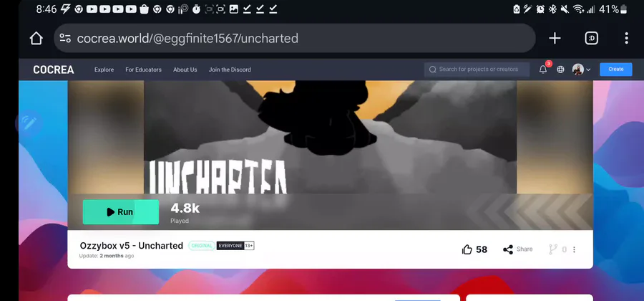Viewport: 644px width, 301px height.
Task: Open the browser three-dot menu
Action: tap(626, 38)
